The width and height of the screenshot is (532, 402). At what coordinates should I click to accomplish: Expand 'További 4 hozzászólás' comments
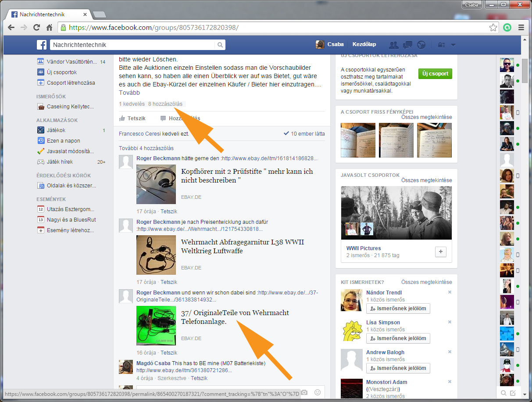pyautogui.click(x=146, y=148)
